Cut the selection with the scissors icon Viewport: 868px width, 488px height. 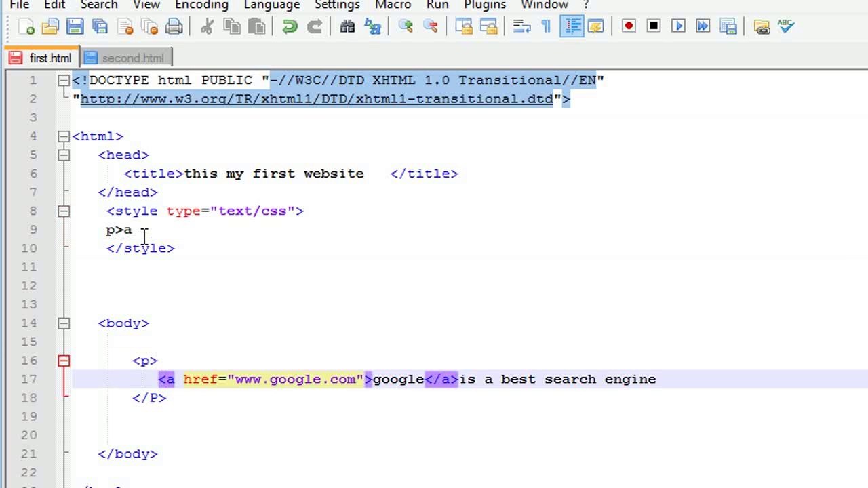point(207,26)
